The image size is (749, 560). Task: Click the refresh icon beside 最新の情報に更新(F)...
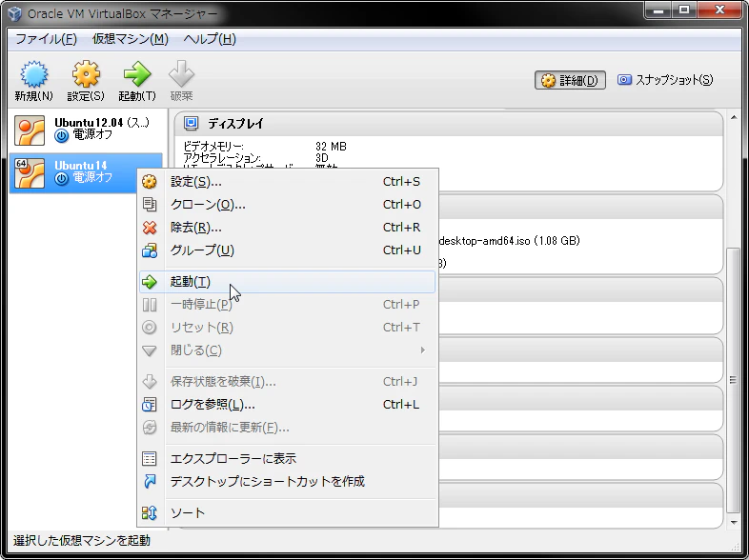(150, 428)
